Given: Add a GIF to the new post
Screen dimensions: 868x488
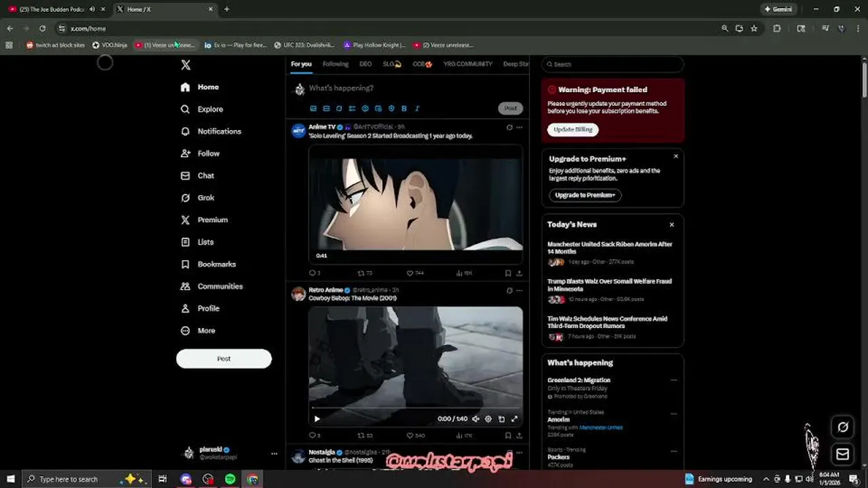Looking at the screenshot, I should click(326, 108).
